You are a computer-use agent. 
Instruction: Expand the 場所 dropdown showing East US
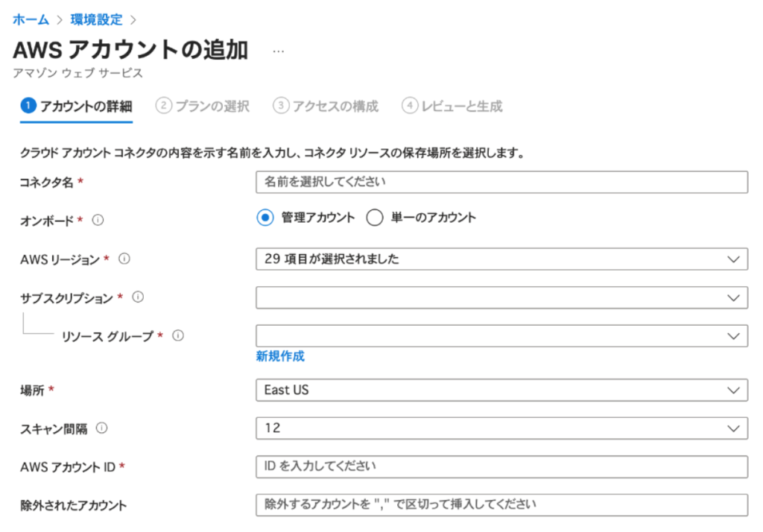pyautogui.click(x=501, y=390)
